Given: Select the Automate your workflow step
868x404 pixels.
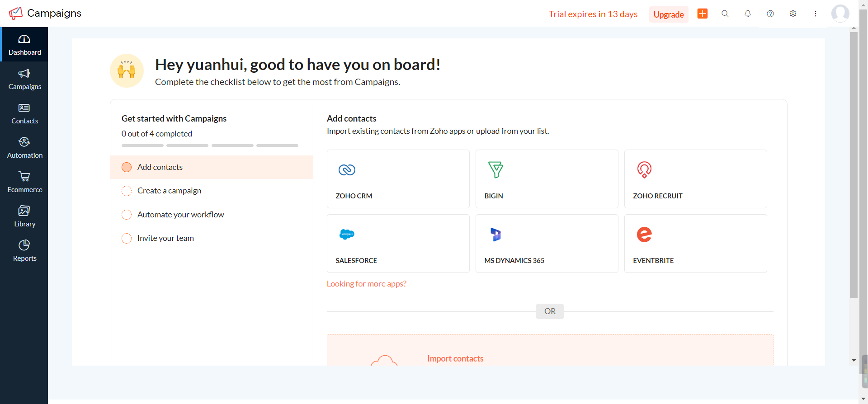Looking at the screenshot, I should coord(180,215).
